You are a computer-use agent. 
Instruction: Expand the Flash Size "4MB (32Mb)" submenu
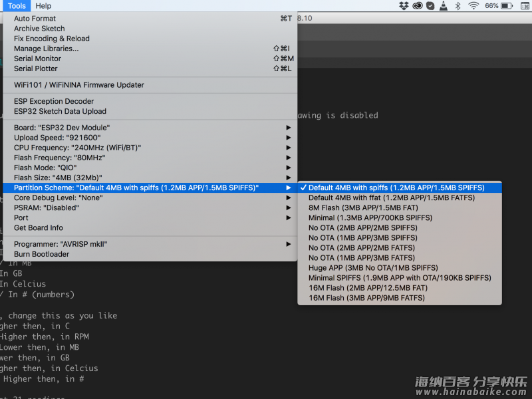click(150, 178)
